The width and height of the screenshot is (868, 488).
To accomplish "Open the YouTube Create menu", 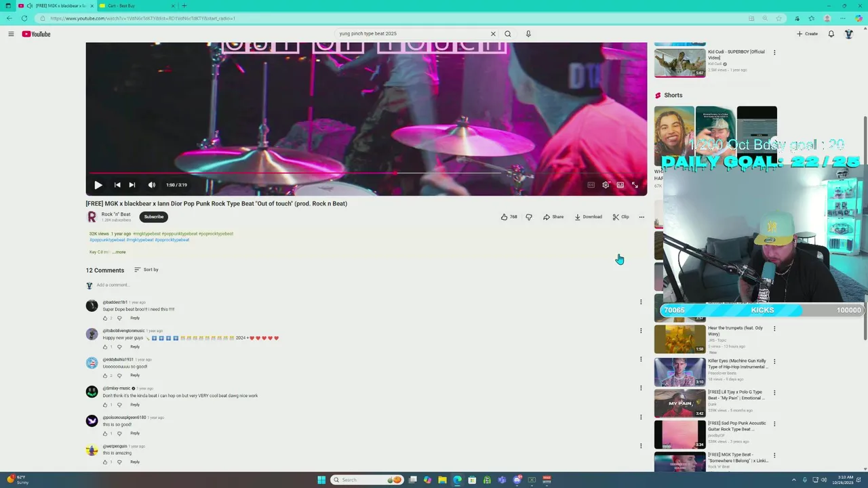I will (x=807, y=34).
